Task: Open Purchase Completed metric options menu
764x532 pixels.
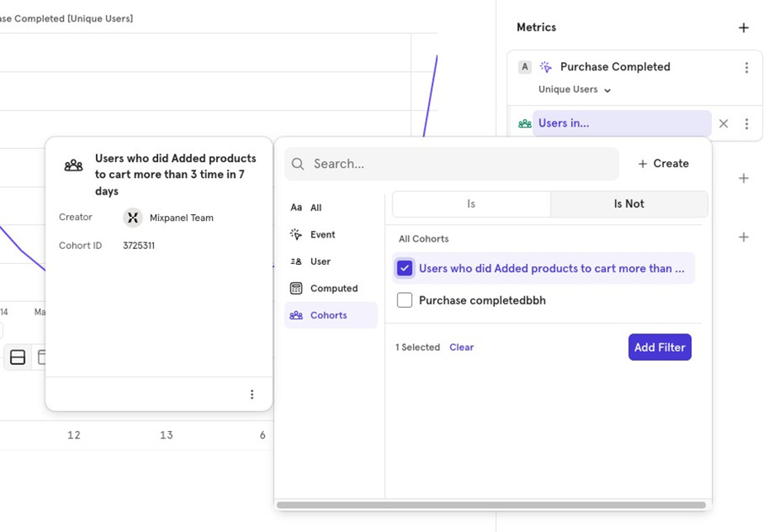Action: point(747,68)
